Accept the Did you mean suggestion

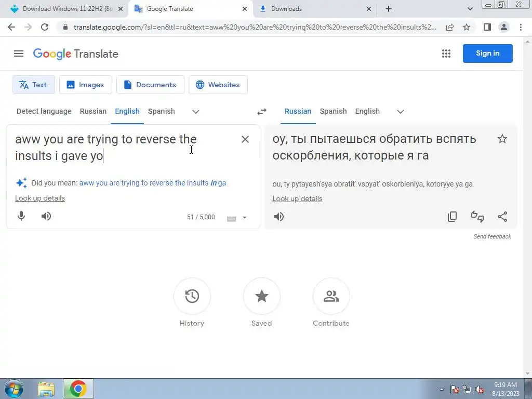153,183
